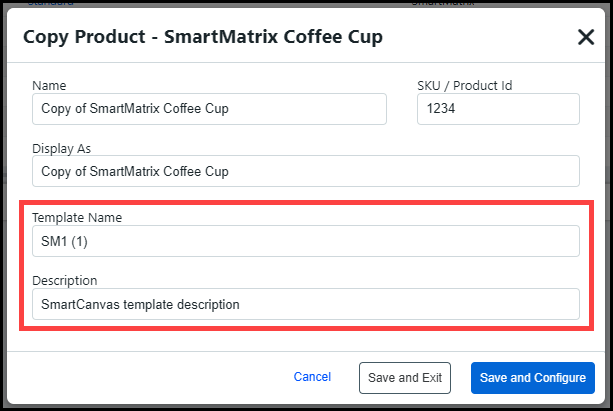The width and height of the screenshot is (613, 411).
Task: Focus the SKU / Product Id field
Action: tap(498, 109)
